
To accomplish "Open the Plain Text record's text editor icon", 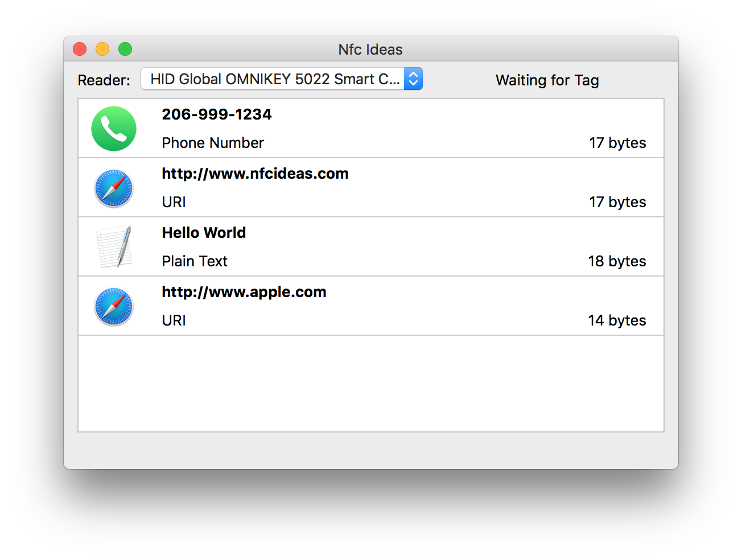I will (114, 246).
